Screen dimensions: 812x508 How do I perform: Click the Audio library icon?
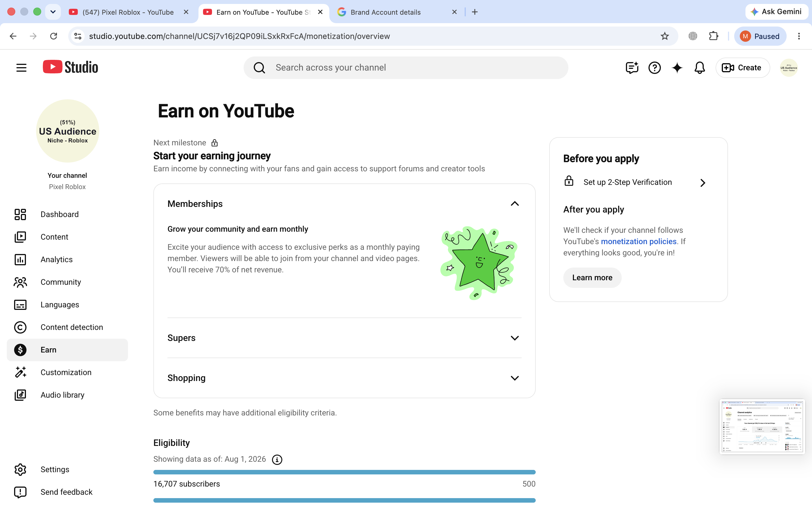(x=20, y=395)
